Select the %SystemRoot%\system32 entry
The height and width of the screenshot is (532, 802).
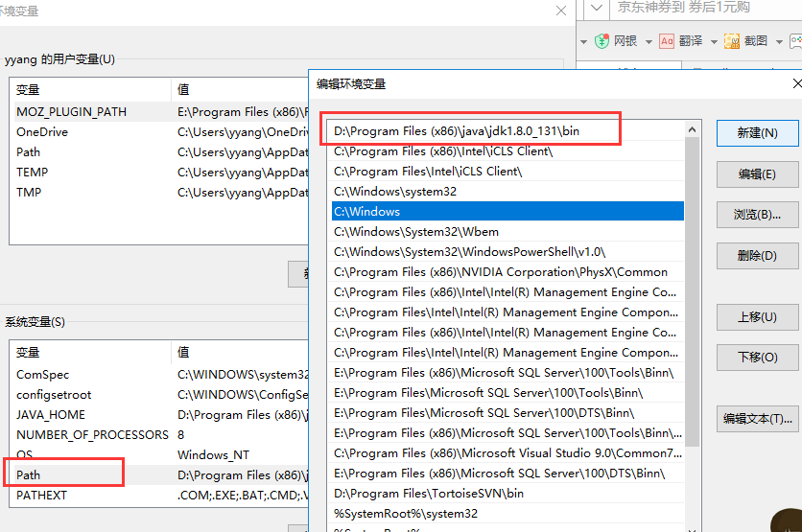[507, 513]
